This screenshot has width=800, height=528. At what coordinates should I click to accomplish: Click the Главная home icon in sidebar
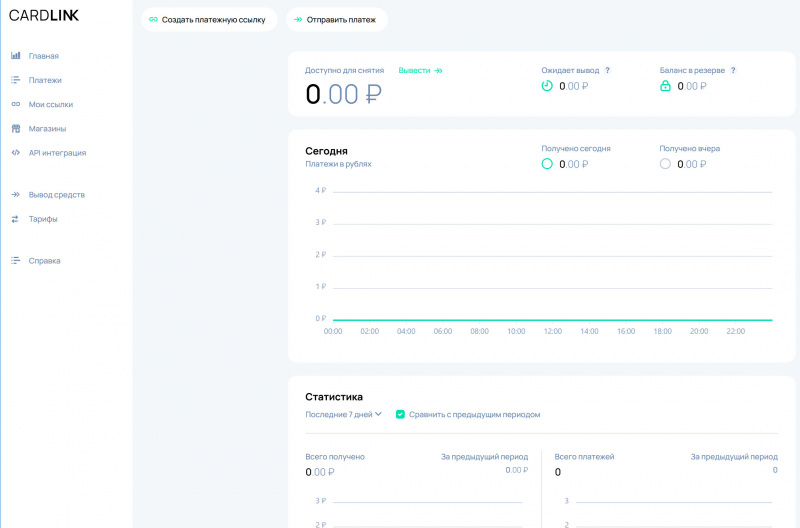(15, 56)
